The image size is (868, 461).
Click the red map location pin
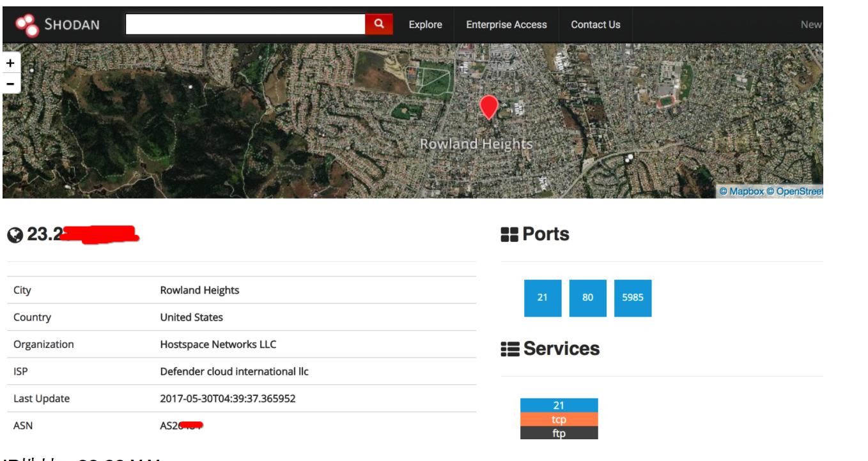488,107
